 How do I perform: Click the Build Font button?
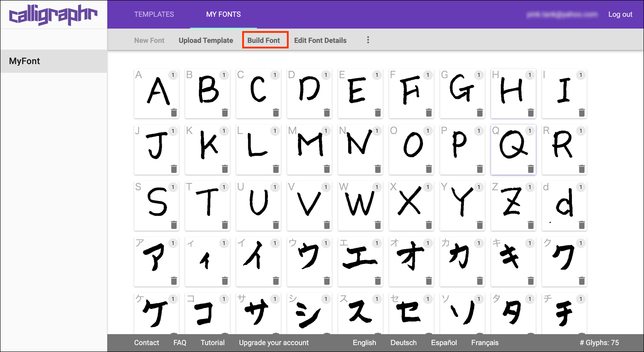(263, 40)
